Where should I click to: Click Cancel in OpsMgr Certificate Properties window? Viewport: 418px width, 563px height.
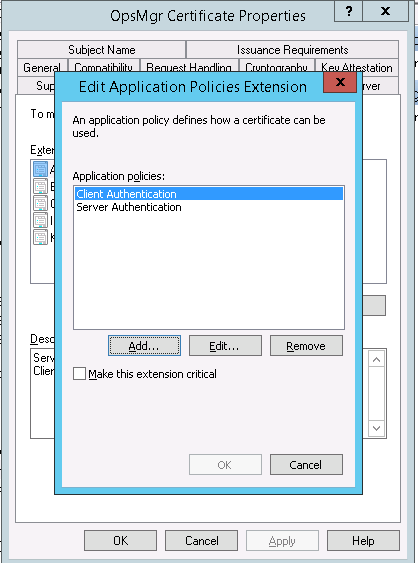coord(201,540)
